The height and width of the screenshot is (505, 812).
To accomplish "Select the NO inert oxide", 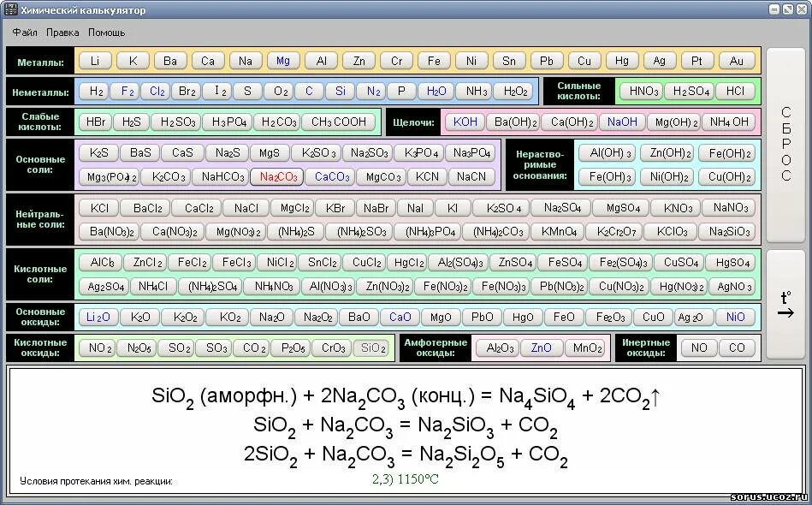I will [x=699, y=348].
